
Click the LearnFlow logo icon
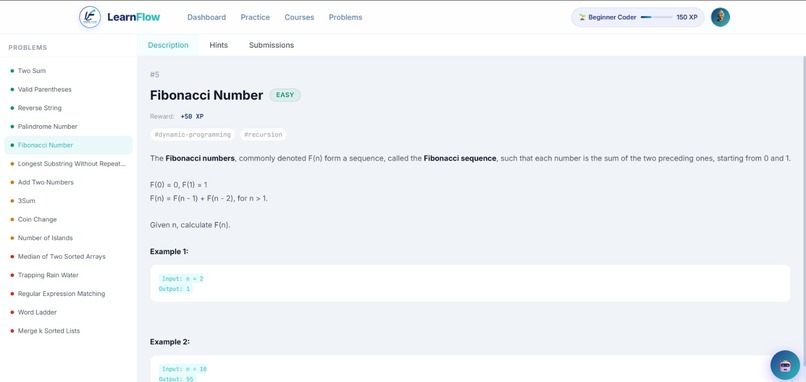[90, 17]
